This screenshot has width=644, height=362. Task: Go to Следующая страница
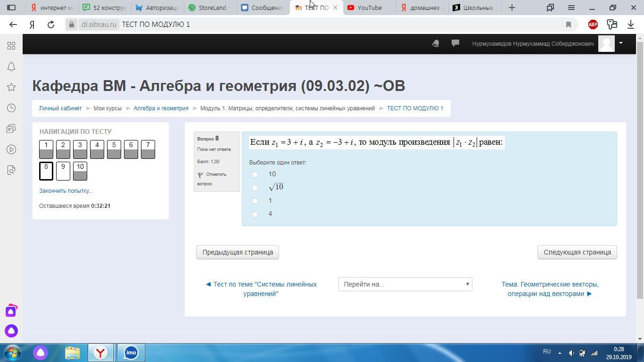tap(577, 252)
